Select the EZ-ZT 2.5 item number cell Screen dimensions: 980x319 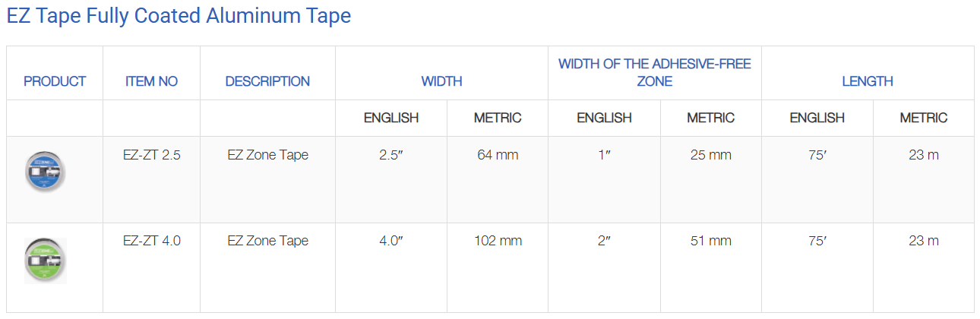(x=152, y=155)
